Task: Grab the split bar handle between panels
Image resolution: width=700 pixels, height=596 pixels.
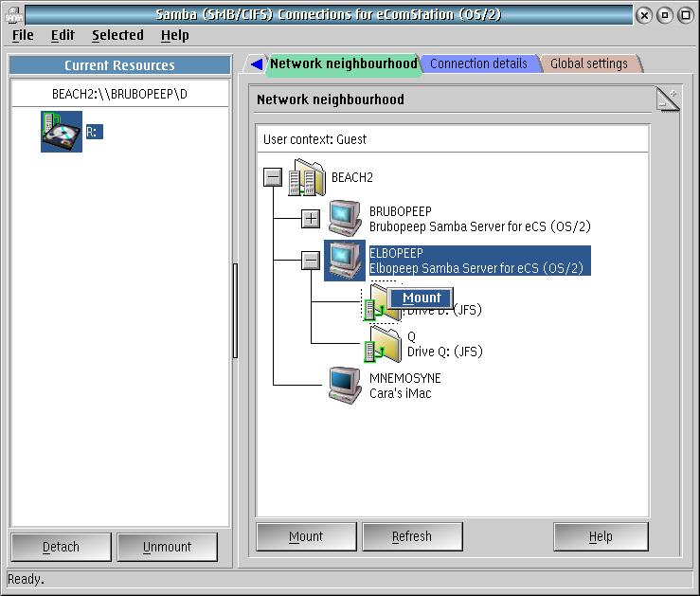Action: (x=235, y=311)
